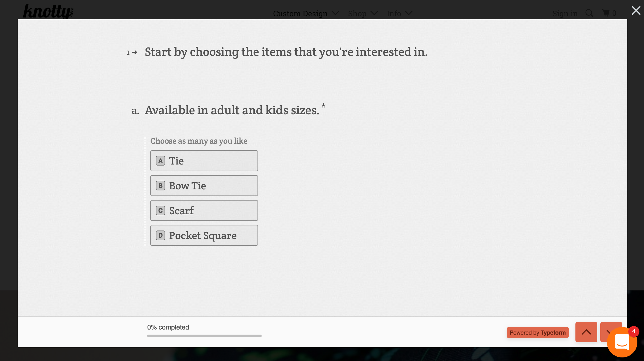Screen dimensions: 644x361
Task: Open the search magnifier icon
Action: pyautogui.click(x=589, y=13)
